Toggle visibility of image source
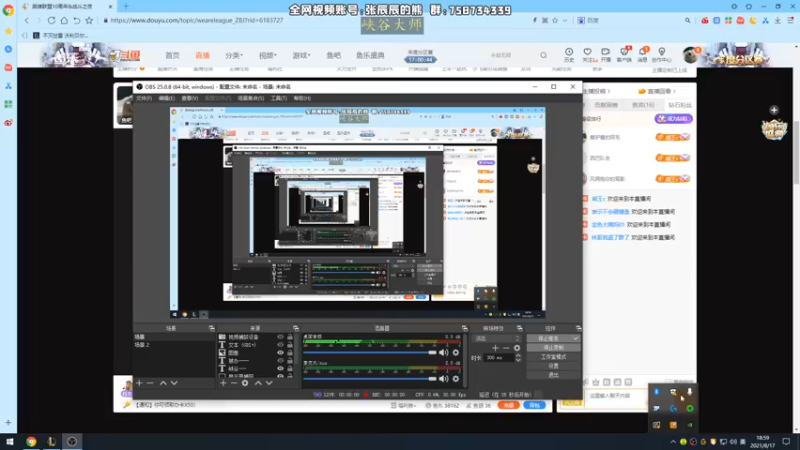This screenshot has height=450, width=800. [280, 353]
